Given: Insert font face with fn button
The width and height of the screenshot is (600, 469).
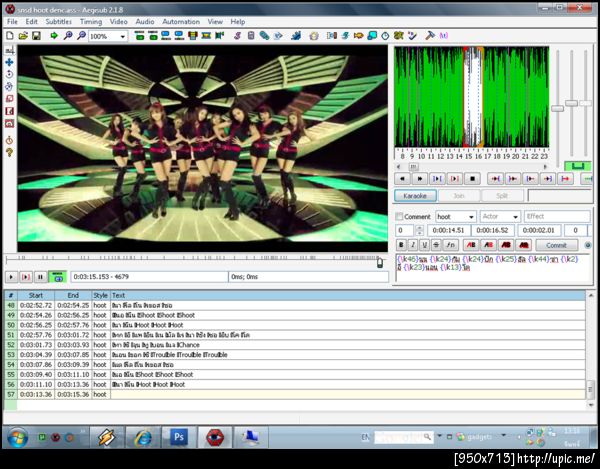Looking at the screenshot, I should (x=451, y=245).
